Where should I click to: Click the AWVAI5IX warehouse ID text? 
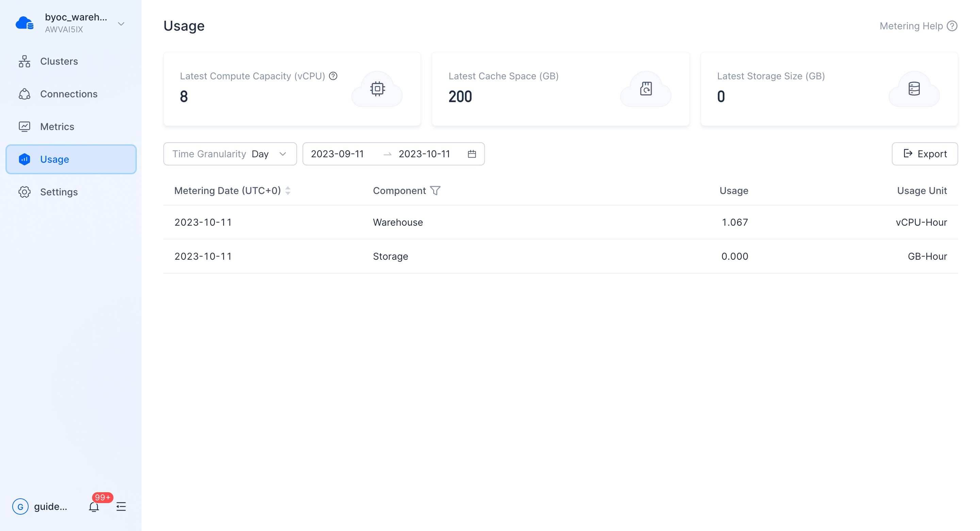(x=64, y=30)
